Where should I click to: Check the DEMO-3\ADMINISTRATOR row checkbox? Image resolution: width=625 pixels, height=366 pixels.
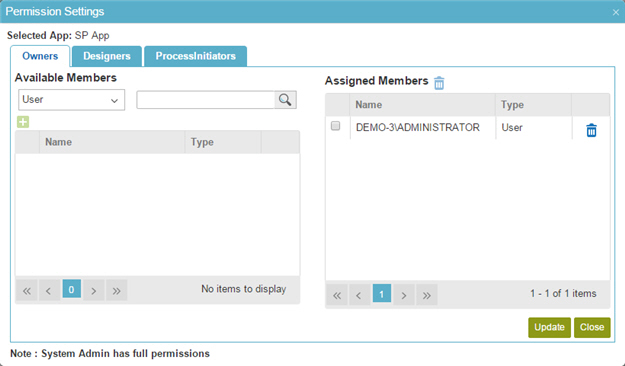pyautogui.click(x=336, y=126)
